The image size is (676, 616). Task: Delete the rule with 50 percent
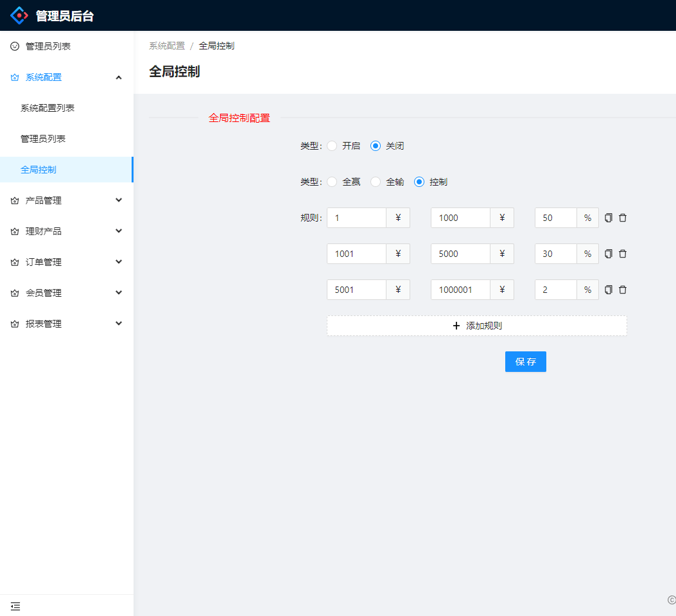click(x=623, y=218)
